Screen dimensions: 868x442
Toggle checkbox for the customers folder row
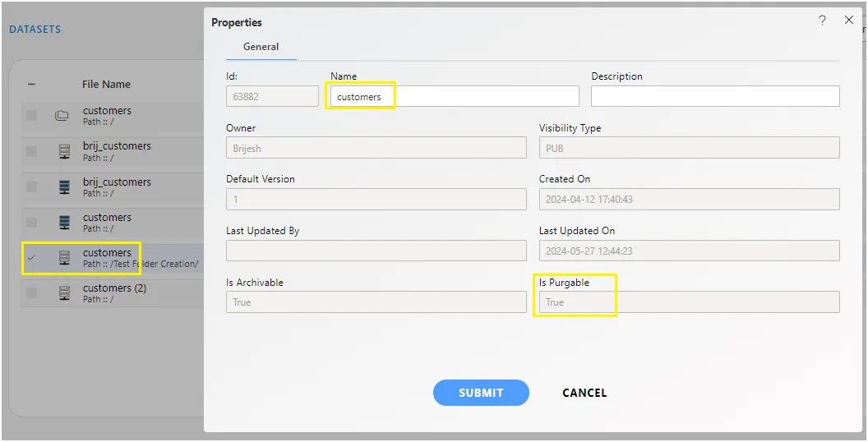click(31, 116)
